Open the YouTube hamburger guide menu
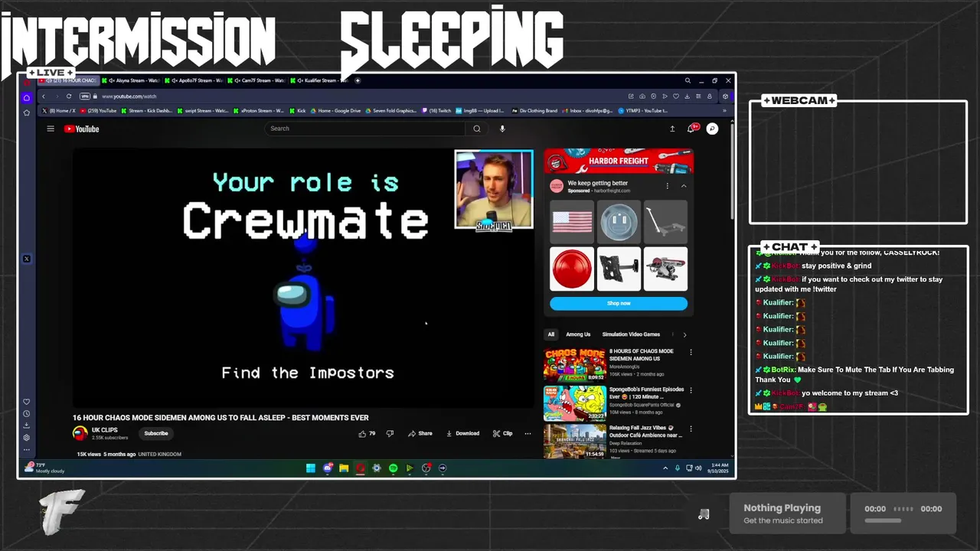The image size is (980, 551). click(51, 129)
